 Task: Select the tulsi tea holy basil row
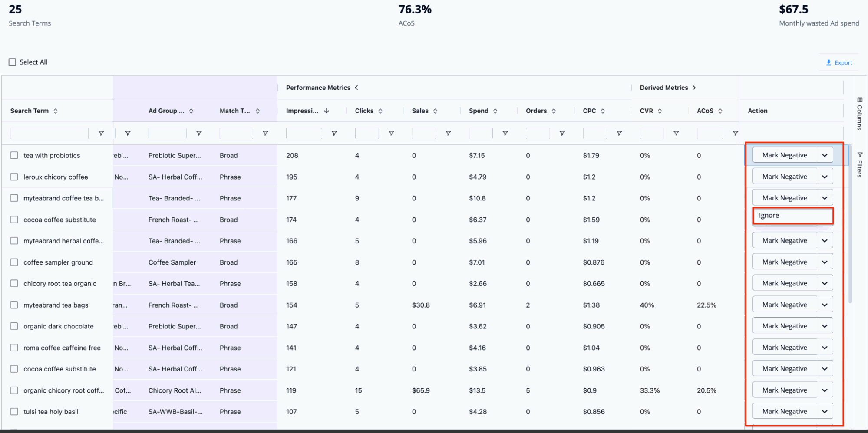coord(14,412)
